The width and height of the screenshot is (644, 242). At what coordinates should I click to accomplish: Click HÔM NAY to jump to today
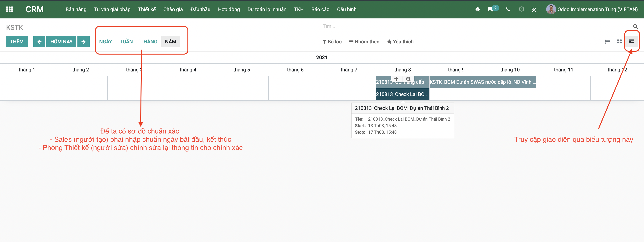pos(61,41)
